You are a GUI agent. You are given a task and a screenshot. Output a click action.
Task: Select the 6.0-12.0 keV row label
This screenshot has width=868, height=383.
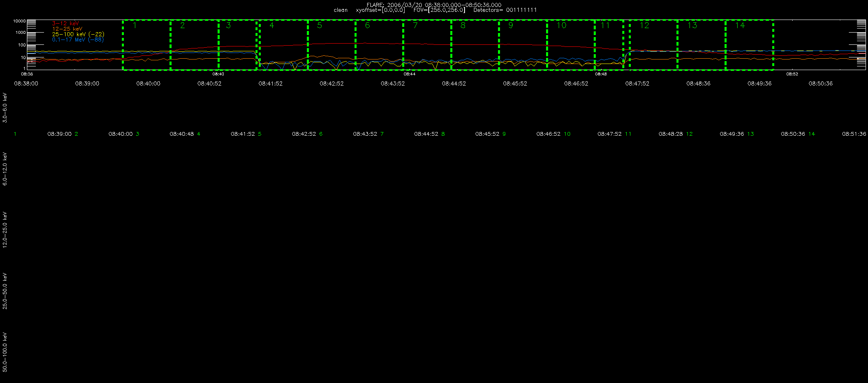pyautogui.click(x=5, y=169)
